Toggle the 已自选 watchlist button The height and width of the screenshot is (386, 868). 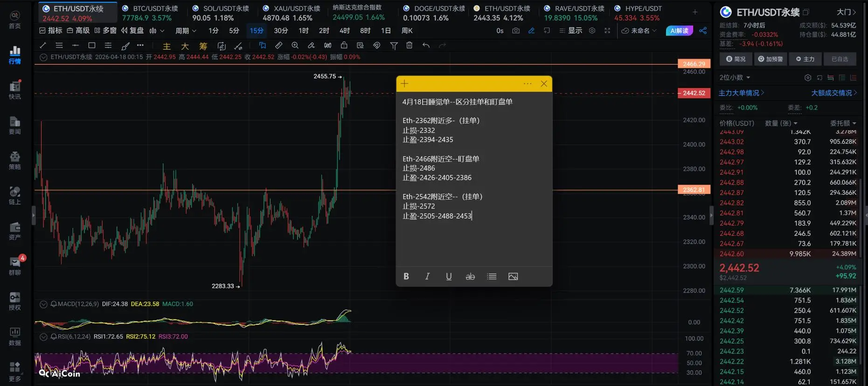[840, 59]
